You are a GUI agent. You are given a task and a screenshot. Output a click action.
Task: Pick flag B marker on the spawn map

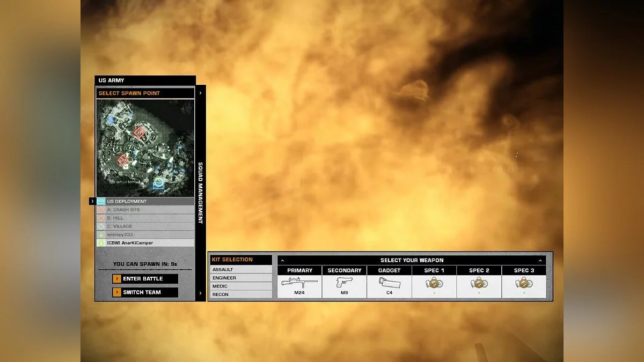pyautogui.click(x=140, y=132)
